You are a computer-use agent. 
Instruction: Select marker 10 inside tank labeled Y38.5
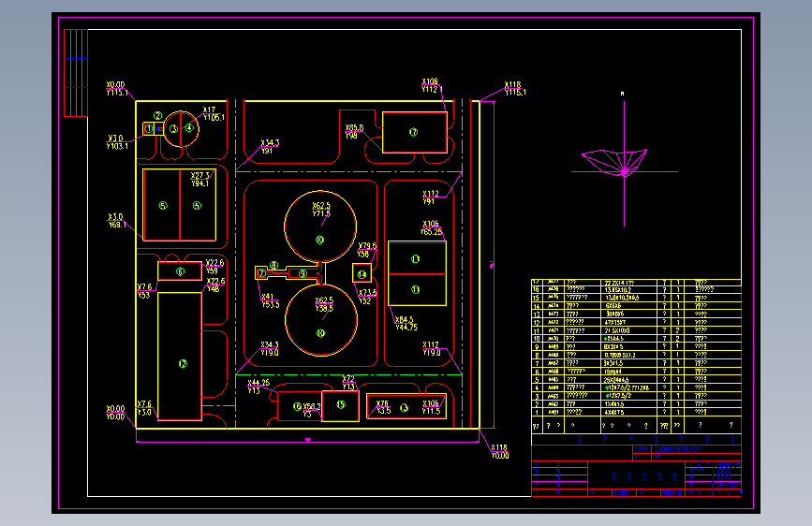[320, 333]
